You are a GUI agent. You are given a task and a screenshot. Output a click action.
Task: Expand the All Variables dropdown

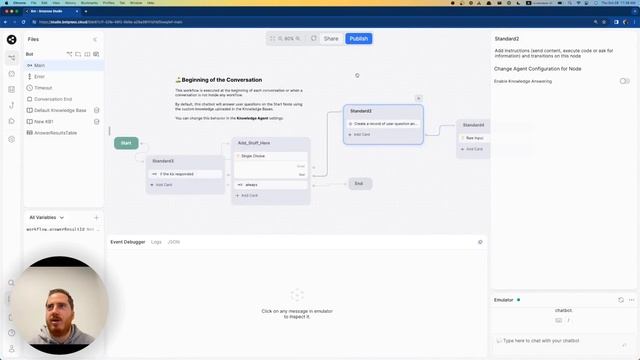pyautogui.click(x=47, y=218)
